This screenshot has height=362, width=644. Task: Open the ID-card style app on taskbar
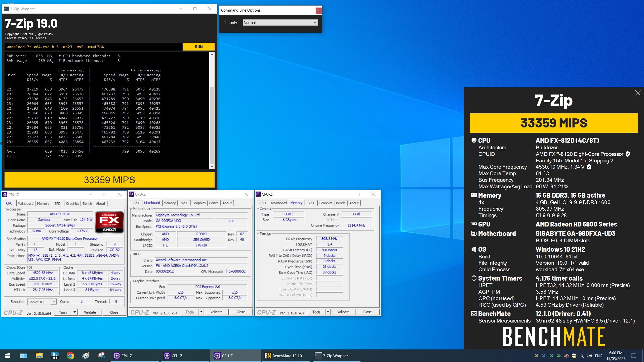pos(24,356)
